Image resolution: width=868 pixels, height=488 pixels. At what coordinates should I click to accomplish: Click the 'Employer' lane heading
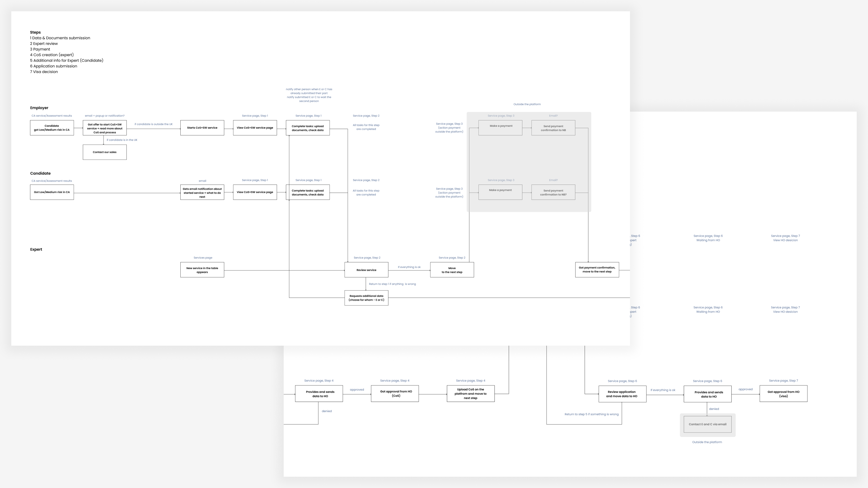coord(39,108)
